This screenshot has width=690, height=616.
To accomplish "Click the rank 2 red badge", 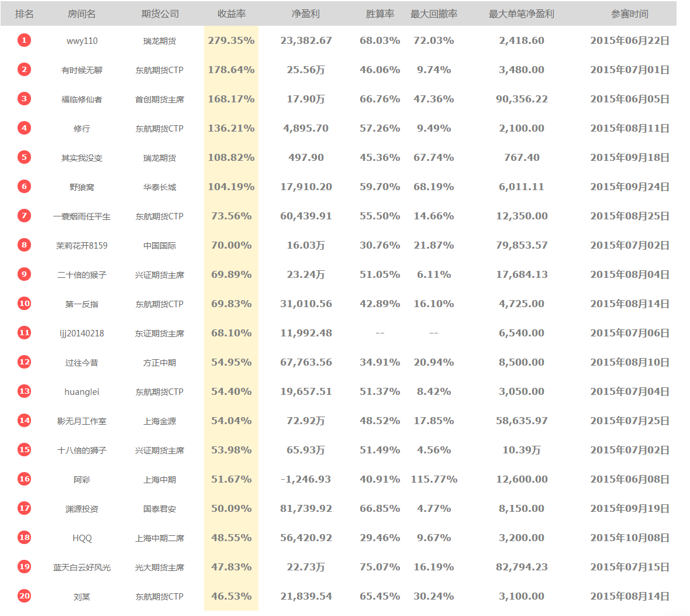I will point(24,70).
